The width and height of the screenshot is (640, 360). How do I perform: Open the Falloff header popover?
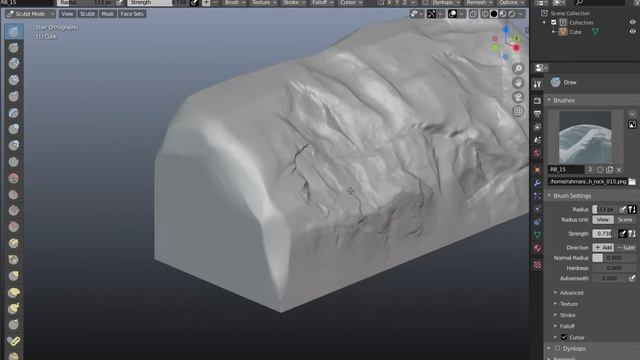point(322,2)
